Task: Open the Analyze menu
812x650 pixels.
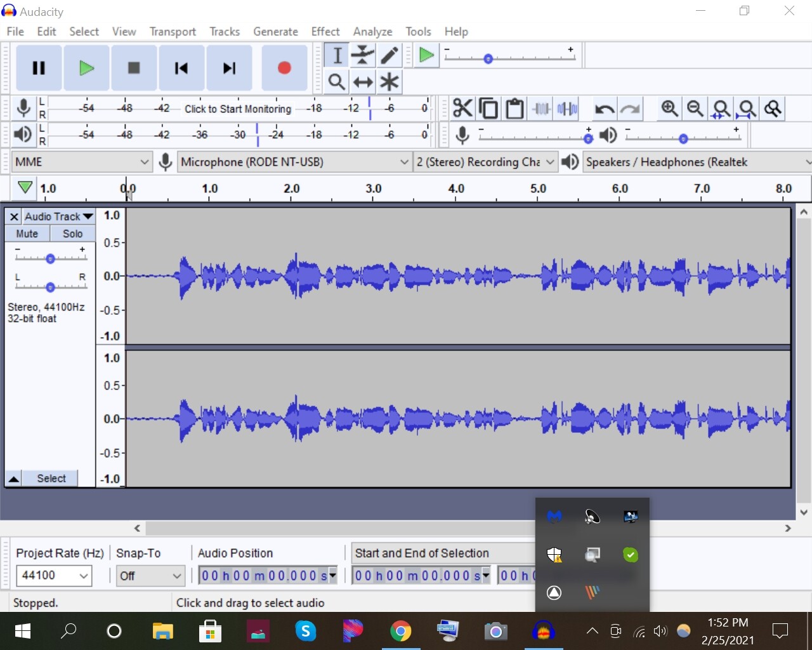Action: click(372, 32)
